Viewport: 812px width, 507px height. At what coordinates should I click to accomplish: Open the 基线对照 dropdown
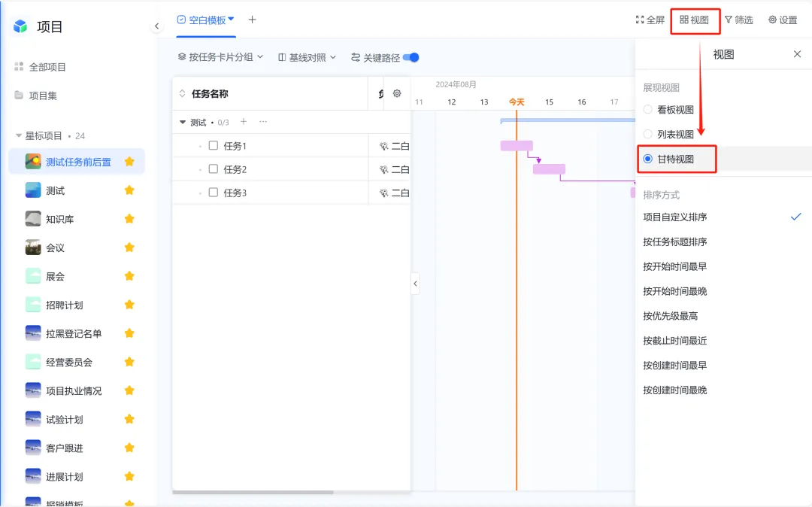click(307, 57)
